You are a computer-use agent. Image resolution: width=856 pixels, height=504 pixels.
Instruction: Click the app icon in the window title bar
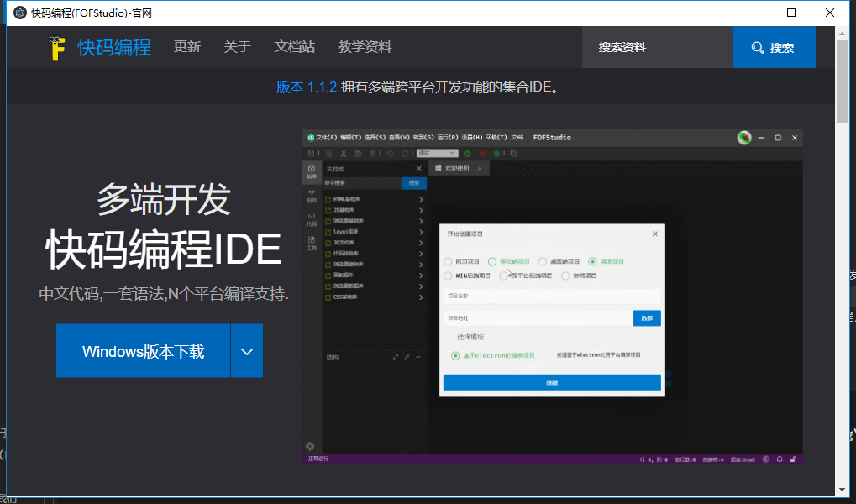tap(19, 13)
